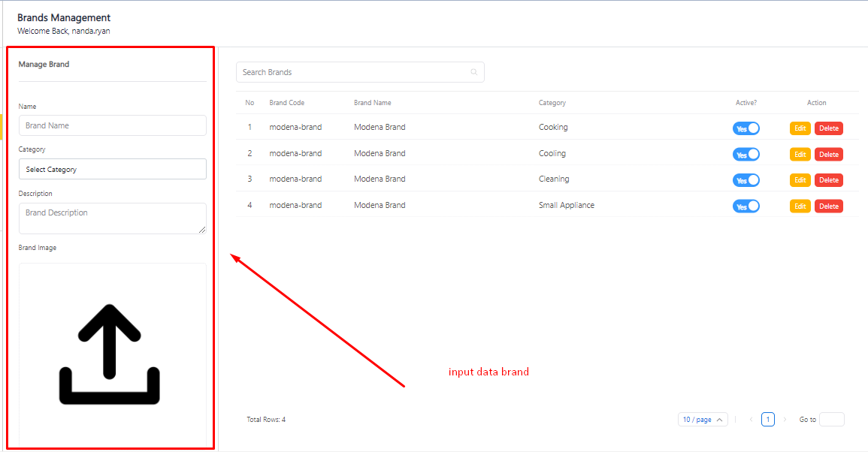Click the search magnifier icon in Search Brands
The image size is (868, 452).
(x=473, y=72)
